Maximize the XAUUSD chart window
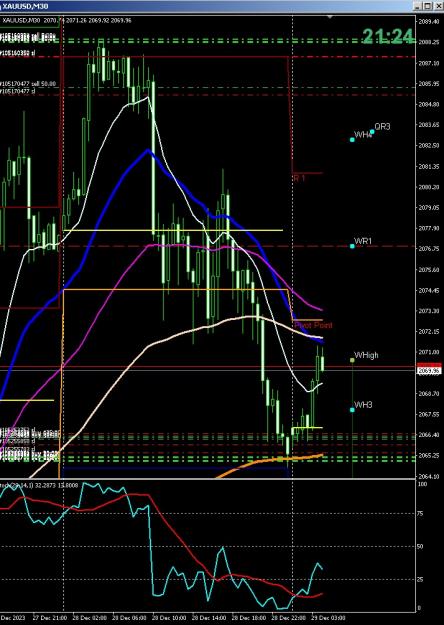444x625 pixels. point(428,6)
